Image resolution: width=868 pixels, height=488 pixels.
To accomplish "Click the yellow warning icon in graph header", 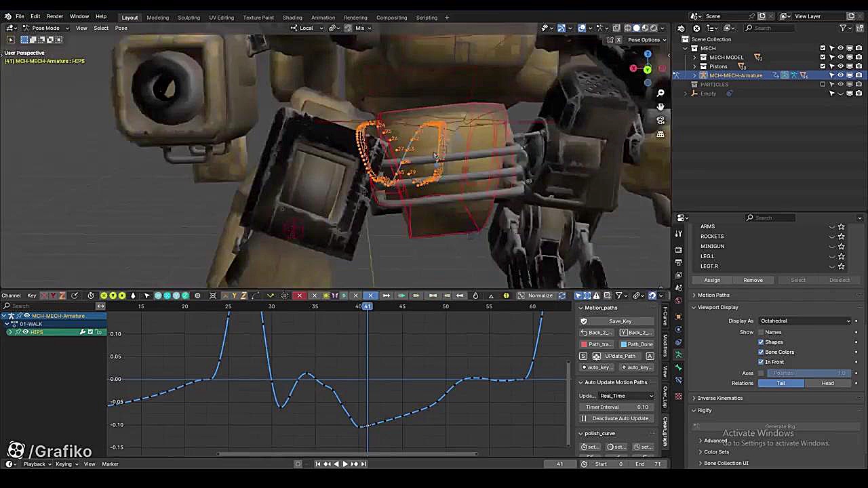I will pos(506,296).
